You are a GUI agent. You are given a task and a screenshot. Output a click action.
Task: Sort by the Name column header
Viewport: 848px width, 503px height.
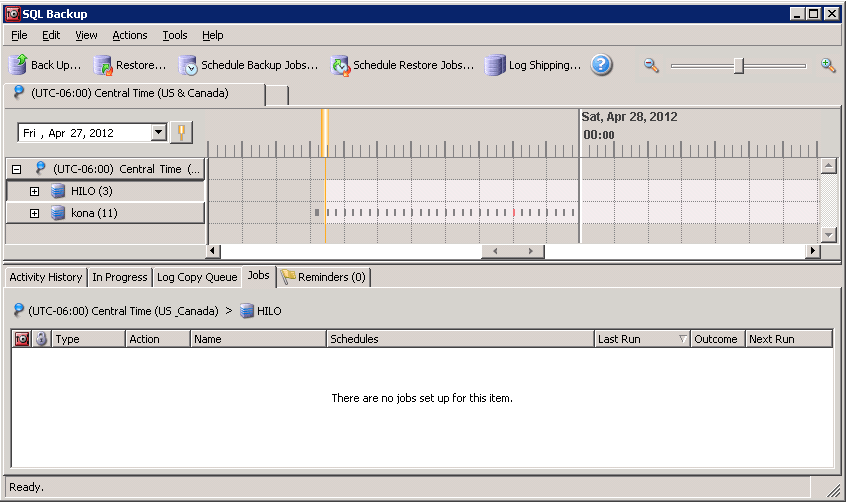pos(259,339)
